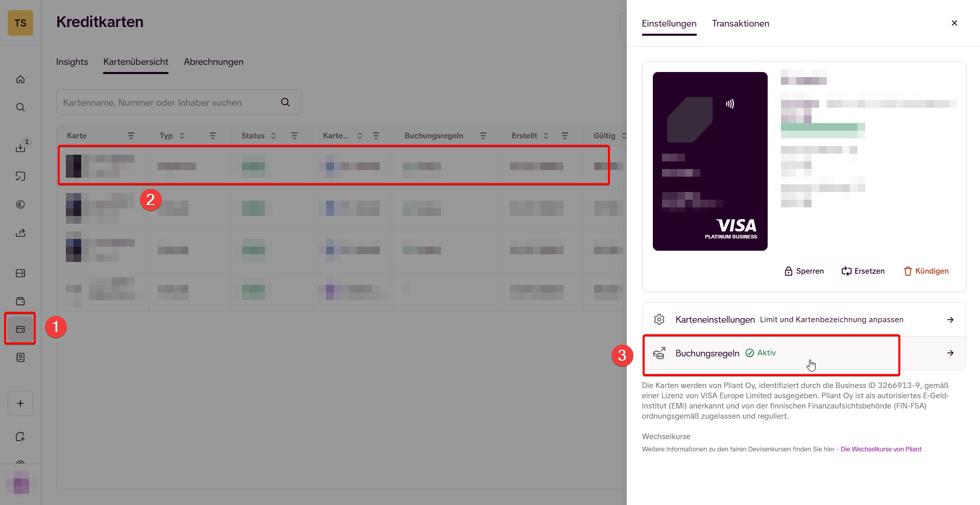Sort the Typ column

point(182,136)
